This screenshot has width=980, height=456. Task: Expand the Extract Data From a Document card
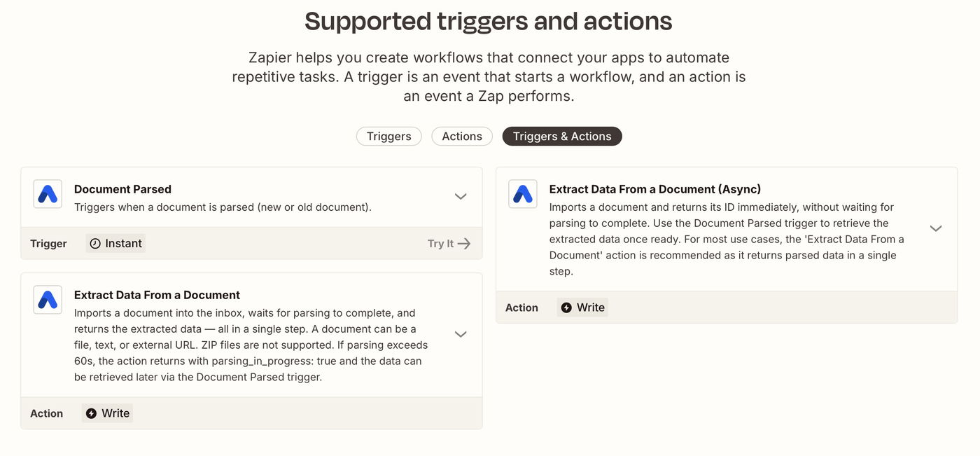click(x=461, y=335)
